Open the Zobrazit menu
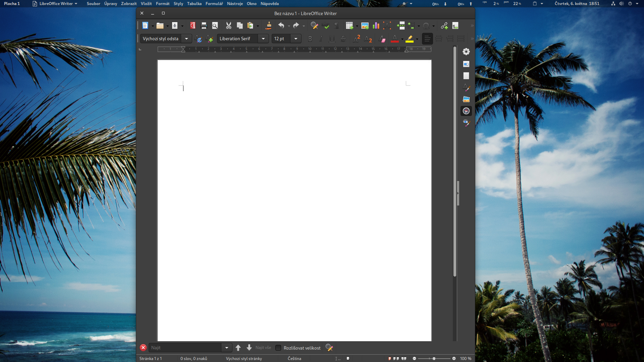 pos(129,4)
